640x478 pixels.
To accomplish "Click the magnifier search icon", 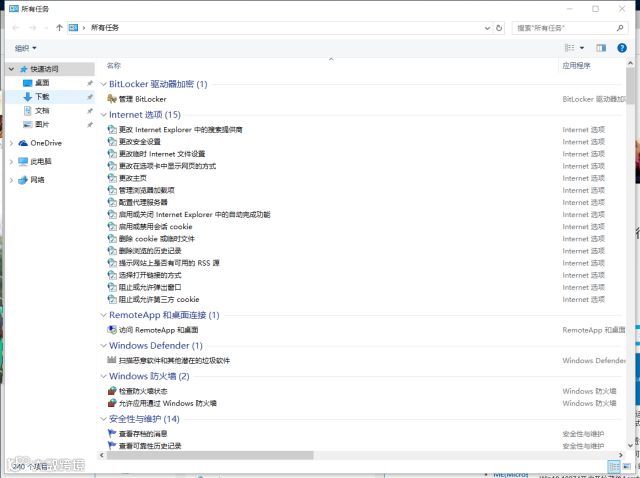I will [620, 28].
